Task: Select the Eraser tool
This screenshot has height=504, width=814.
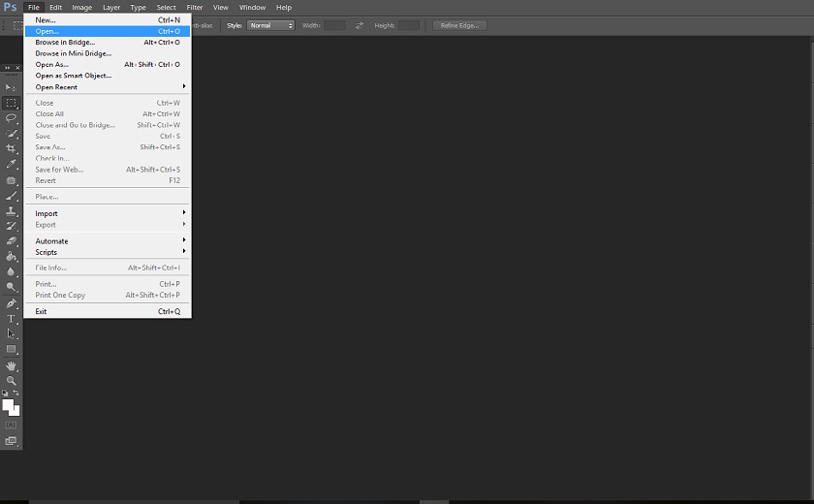Action: coord(11,240)
